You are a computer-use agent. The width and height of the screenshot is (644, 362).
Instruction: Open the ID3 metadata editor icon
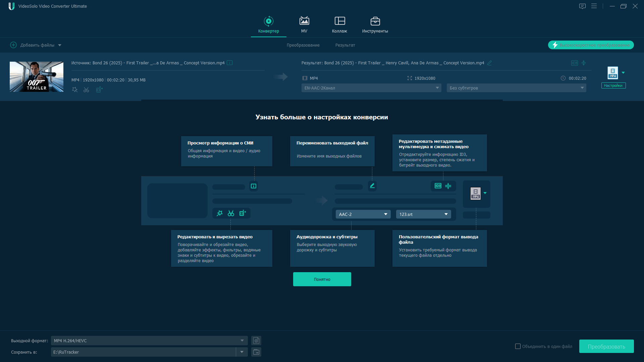point(574,63)
